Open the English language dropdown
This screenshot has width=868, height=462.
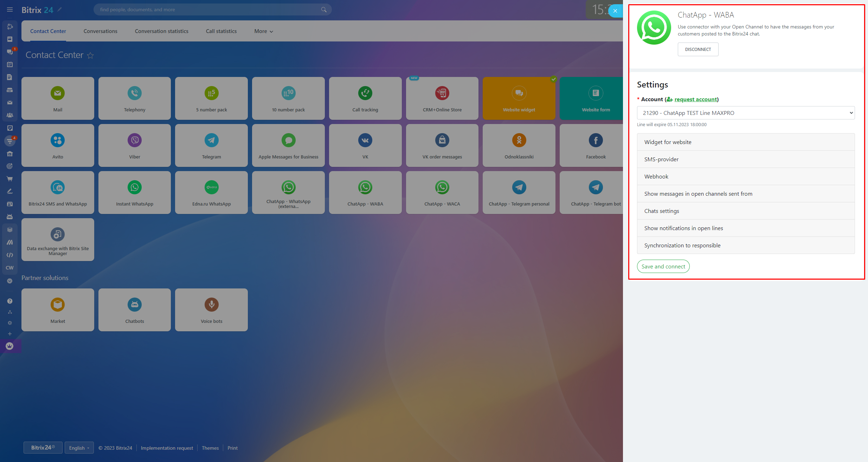click(x=79, y=448)
